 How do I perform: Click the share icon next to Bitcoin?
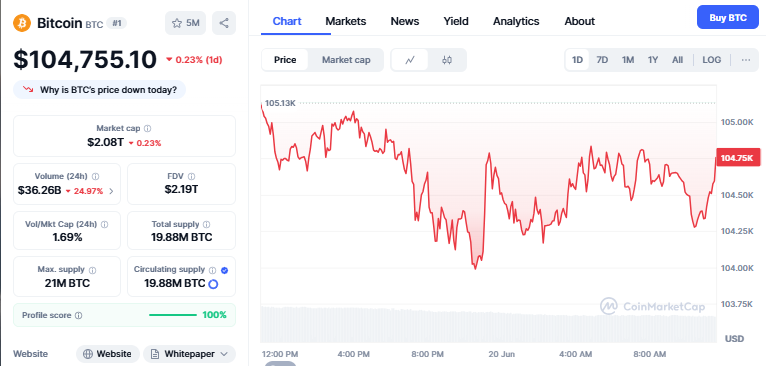[x=224, y=23]
